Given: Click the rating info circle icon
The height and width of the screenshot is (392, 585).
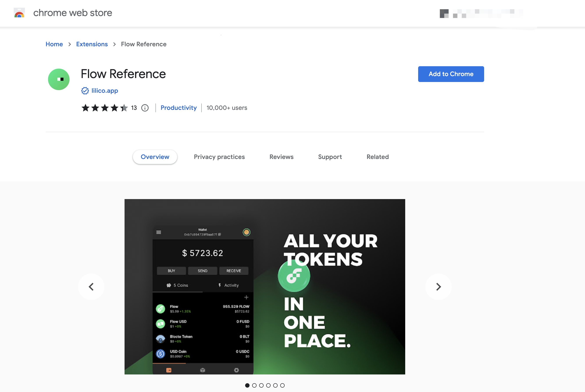Looking at the screenshot, I should (145, 108).
